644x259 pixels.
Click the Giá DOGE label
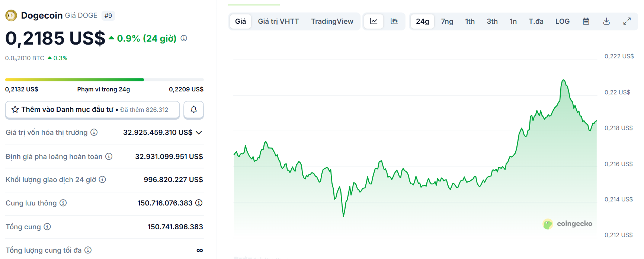(x=81, y=15)
